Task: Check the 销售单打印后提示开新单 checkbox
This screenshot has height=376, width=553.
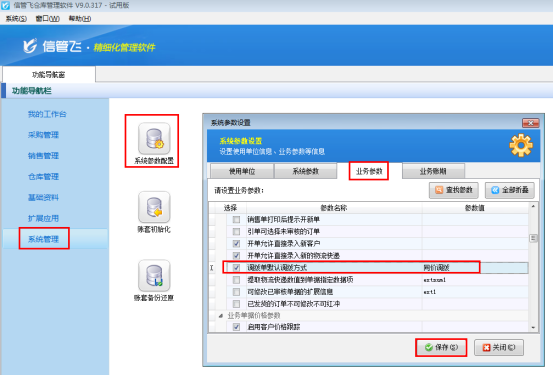Action: (236, 220)
